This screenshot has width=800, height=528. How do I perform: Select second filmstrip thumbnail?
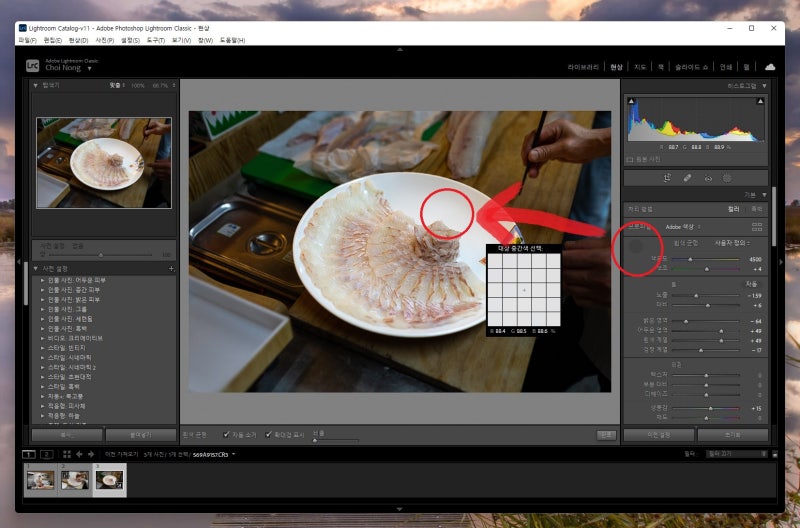click(x=75, y=480)
